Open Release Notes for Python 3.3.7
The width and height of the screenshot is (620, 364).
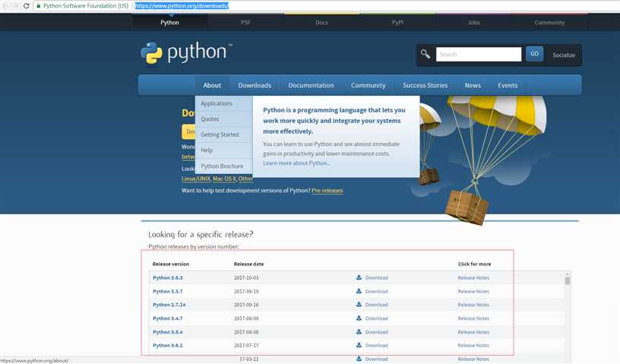(x=473, y=291)
